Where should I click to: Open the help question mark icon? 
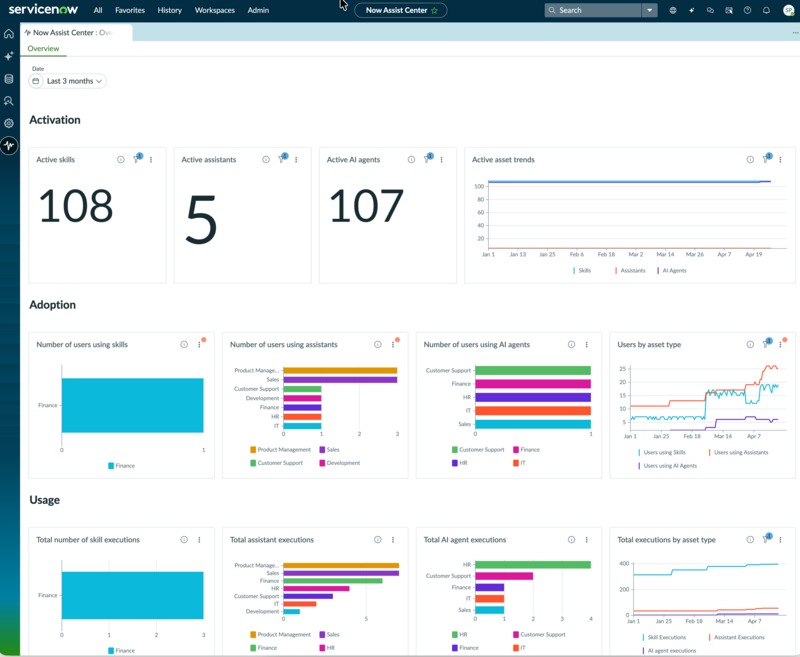click(x=747, y=10)
